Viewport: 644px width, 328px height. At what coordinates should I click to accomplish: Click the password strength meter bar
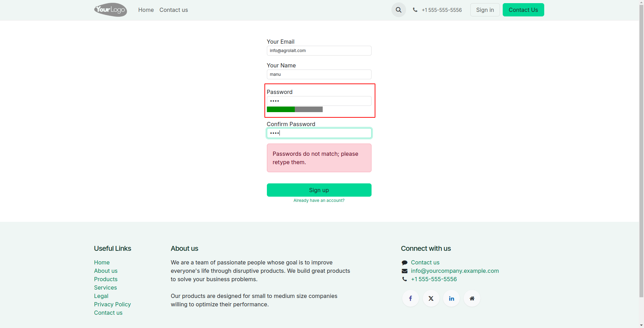tap(294, 109)
